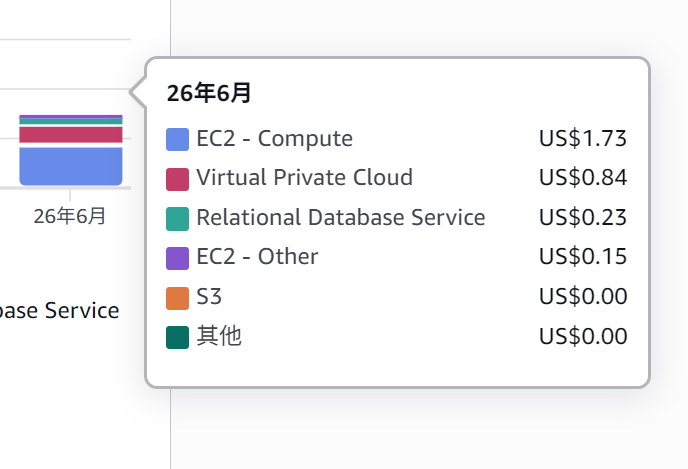Viewport: 688px width, 469px height.
Task: Select the red VPC bar segment
Action: click(x=71, y=135)
